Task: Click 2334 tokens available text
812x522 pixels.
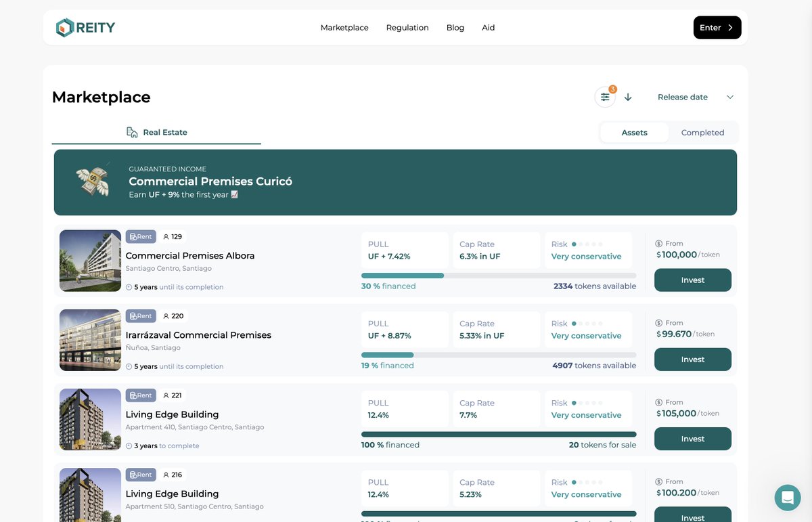Action: (595, 286)
